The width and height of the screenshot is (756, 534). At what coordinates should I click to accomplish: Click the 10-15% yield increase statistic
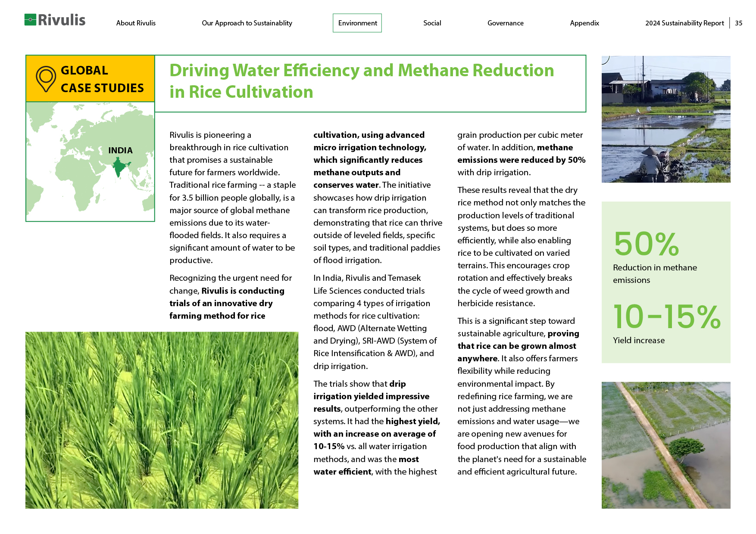666,317
